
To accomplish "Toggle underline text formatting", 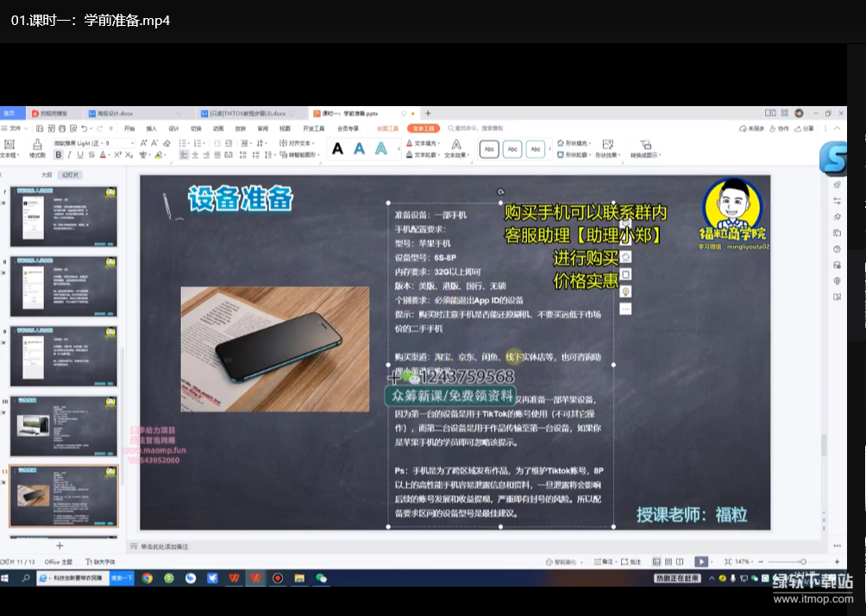I will (x=80, y=155).
